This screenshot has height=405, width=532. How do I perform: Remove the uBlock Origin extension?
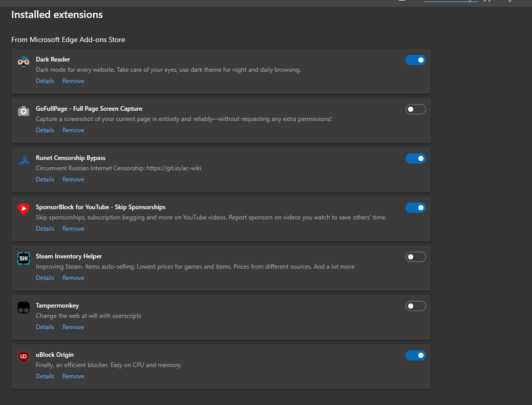point(73,376)
